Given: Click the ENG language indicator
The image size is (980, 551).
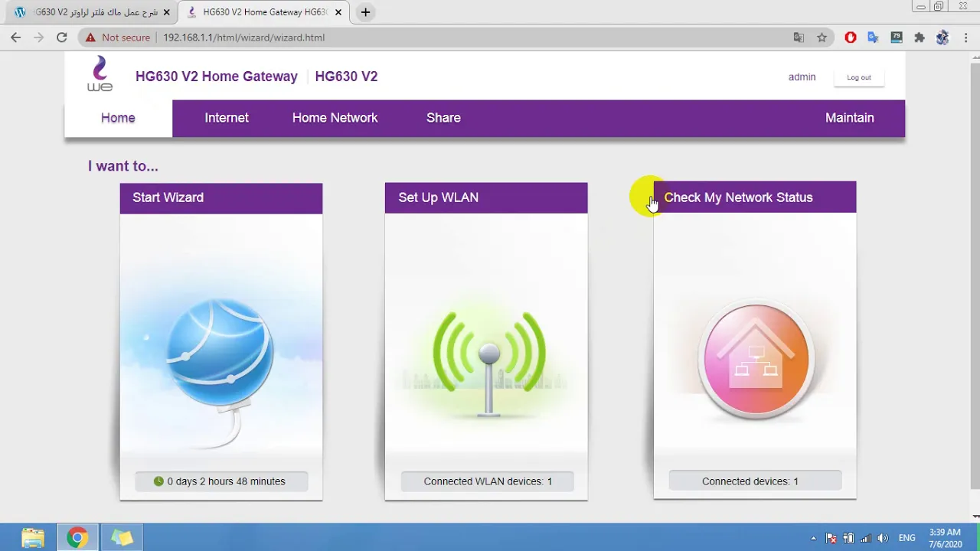Looking at the screenshot, I should point(907,539).
